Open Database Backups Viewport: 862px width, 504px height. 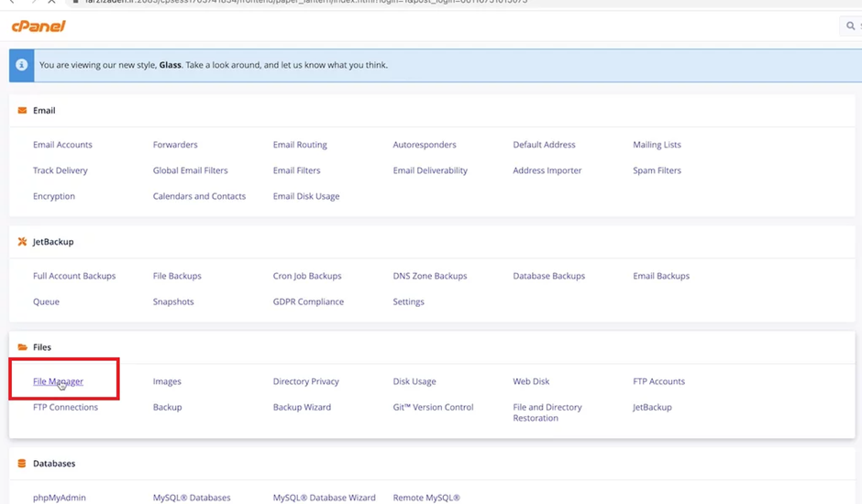(x=548, y=276)
